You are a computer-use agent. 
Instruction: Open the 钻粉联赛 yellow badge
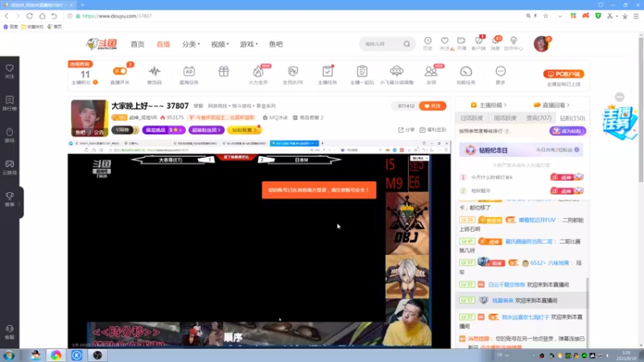coord(245,130)
